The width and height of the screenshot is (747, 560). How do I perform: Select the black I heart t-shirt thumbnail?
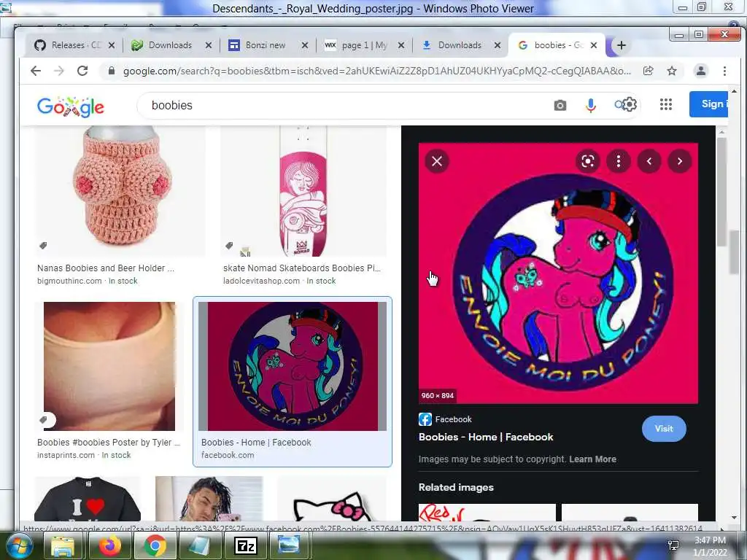coord(88,499)
